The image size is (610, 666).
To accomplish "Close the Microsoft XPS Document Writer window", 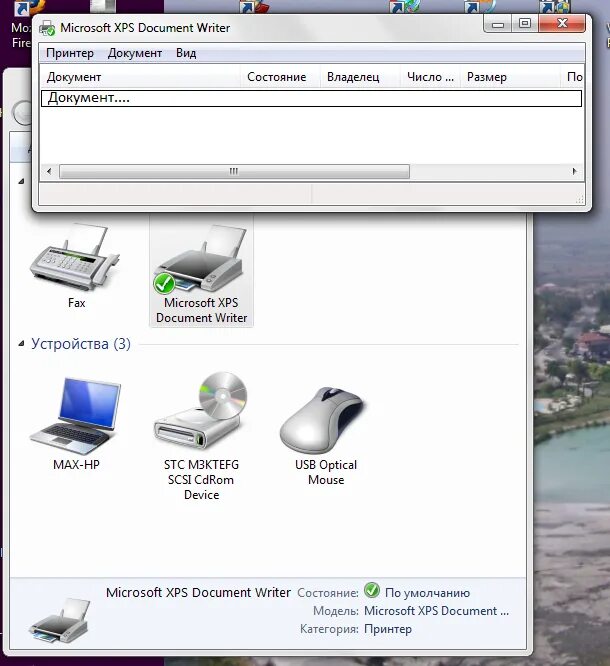I will 562,23.
